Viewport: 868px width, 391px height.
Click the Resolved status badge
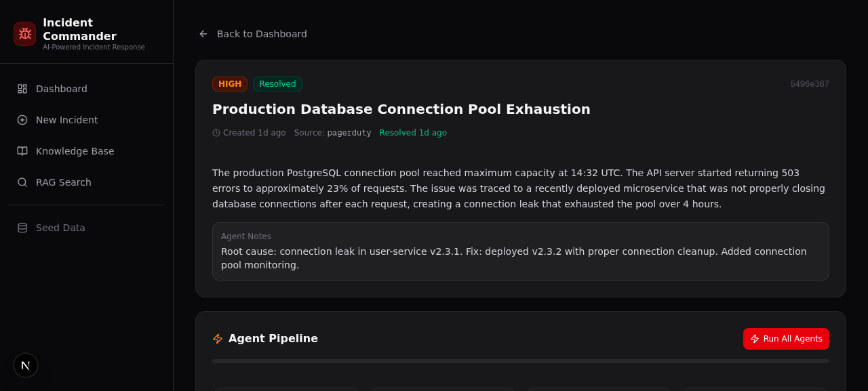[x=277, y=84]
